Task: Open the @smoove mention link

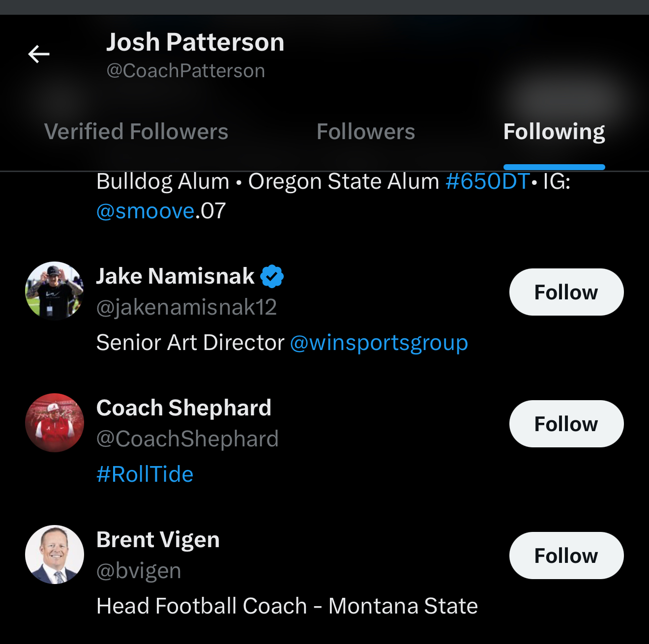Action: tap(146, 211)
